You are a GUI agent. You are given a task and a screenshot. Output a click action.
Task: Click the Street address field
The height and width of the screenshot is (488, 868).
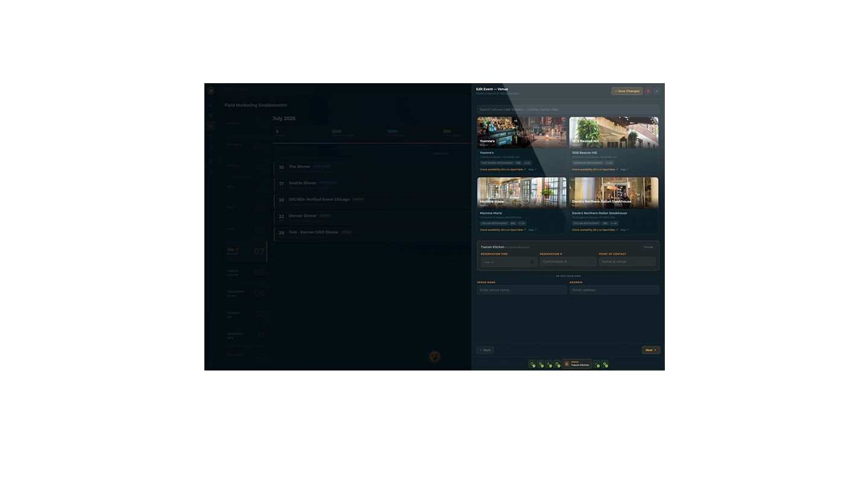click(x=614, y=290)
